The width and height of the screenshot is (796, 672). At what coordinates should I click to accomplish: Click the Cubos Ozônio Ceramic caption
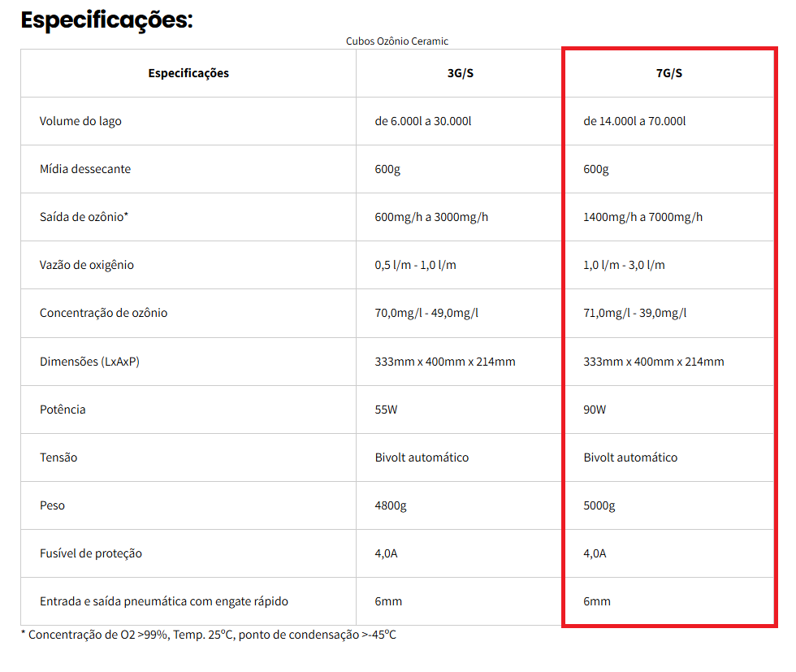(x=397, y=41)
